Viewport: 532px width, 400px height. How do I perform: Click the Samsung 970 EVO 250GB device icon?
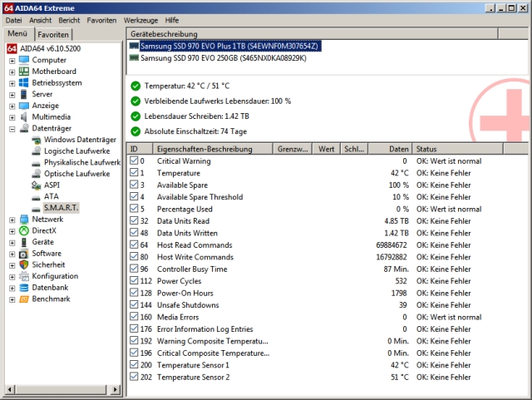(x=135, y=57)
